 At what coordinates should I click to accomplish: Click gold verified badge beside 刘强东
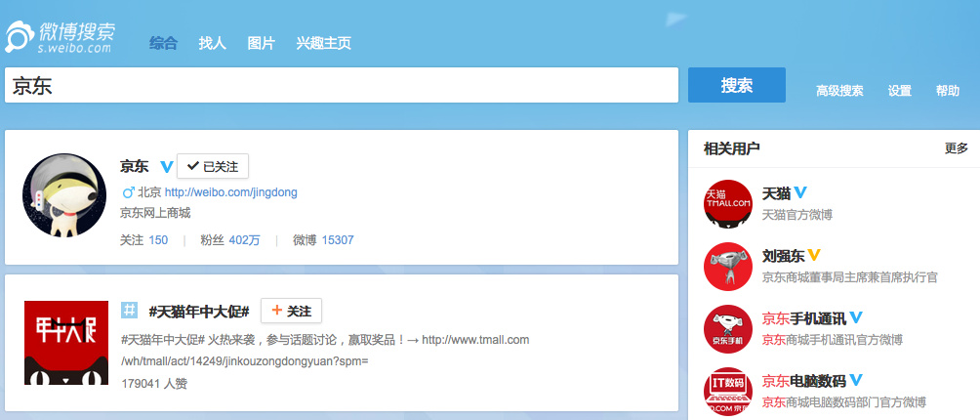click(x=814, y=255)
